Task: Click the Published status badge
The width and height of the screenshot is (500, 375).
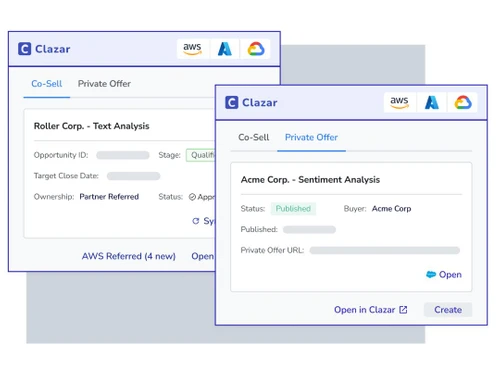Action: pos(293,209)
